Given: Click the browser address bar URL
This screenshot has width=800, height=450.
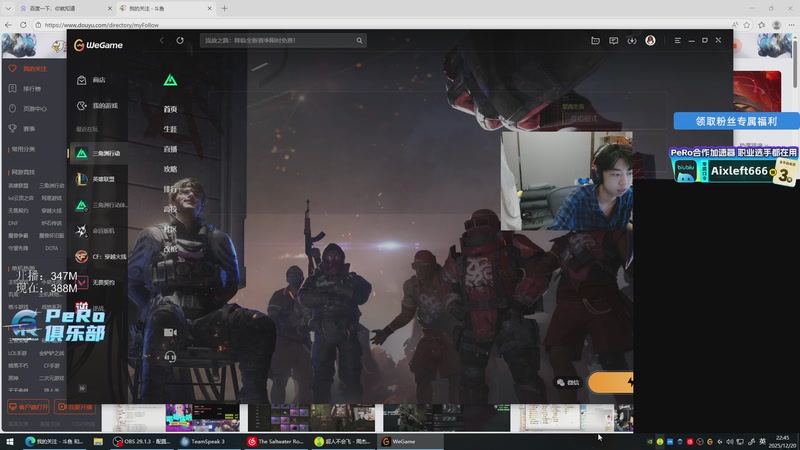Looking at the screenshot, I should point(102,24).
